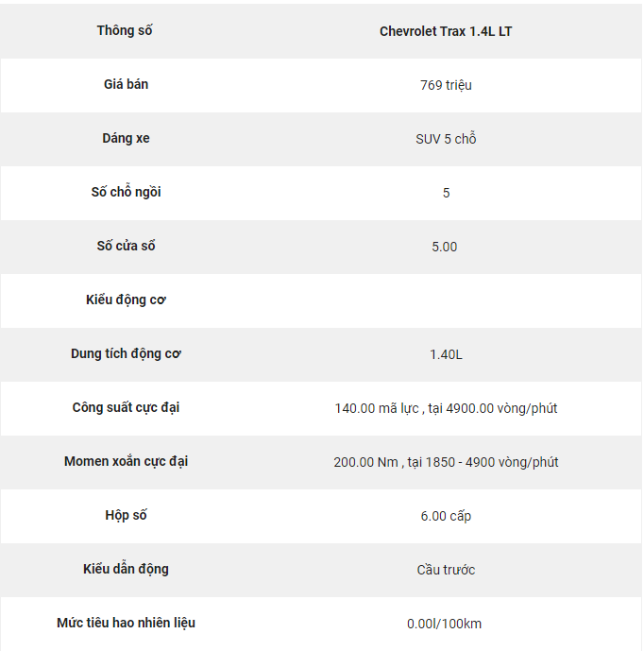
Task: Click the Dáng xe label
Action: point(126,138)
